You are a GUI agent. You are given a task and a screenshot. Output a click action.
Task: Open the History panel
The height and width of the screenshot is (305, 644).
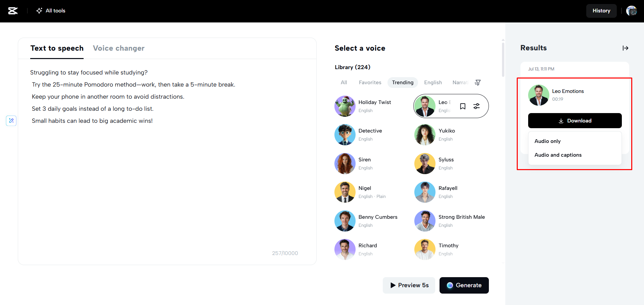[x=601, y=11]
